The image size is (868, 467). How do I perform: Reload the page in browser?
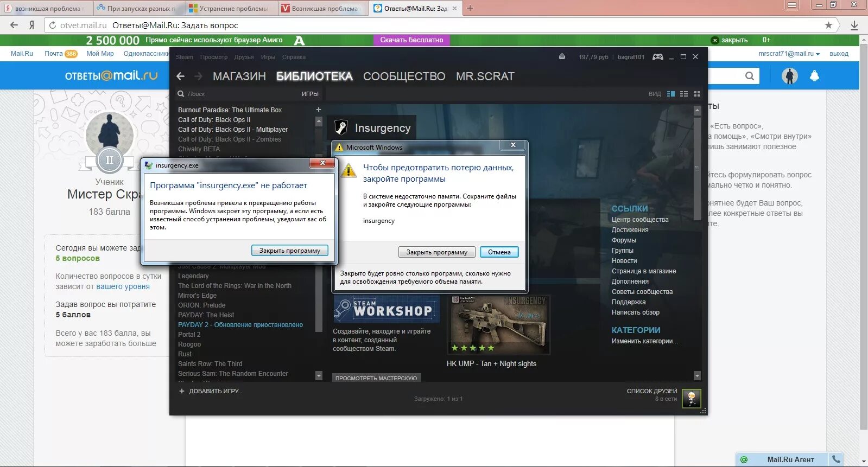coord(52,25)
